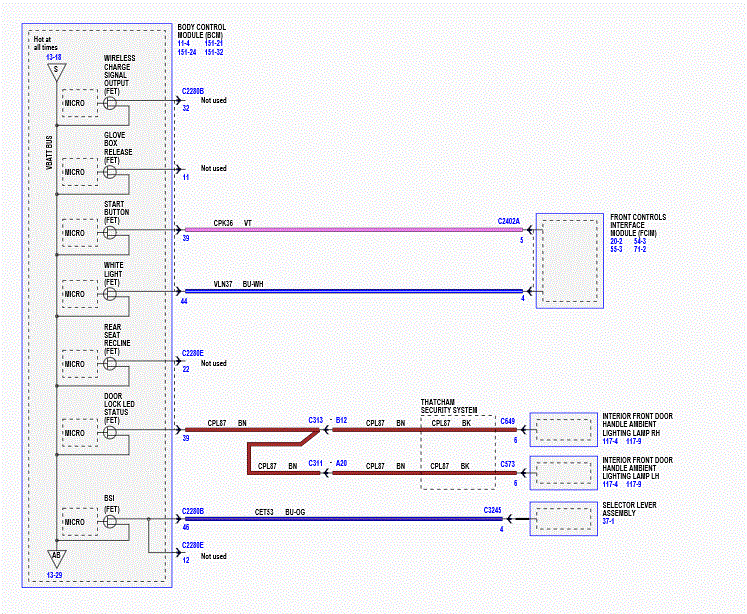Select the Interior Front Door Handle Lamp RH box
The image size is (747, 614).
pyautogui.click(x=564, y=430)
